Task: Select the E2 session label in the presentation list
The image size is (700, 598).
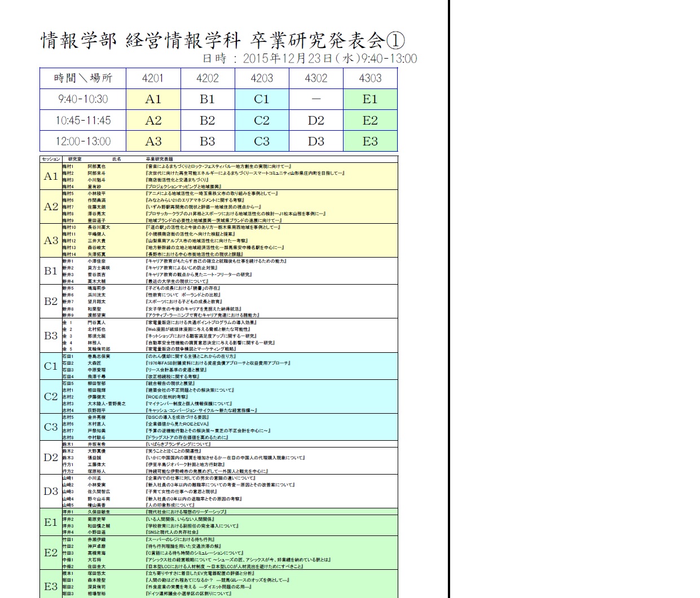Action: 51,553
